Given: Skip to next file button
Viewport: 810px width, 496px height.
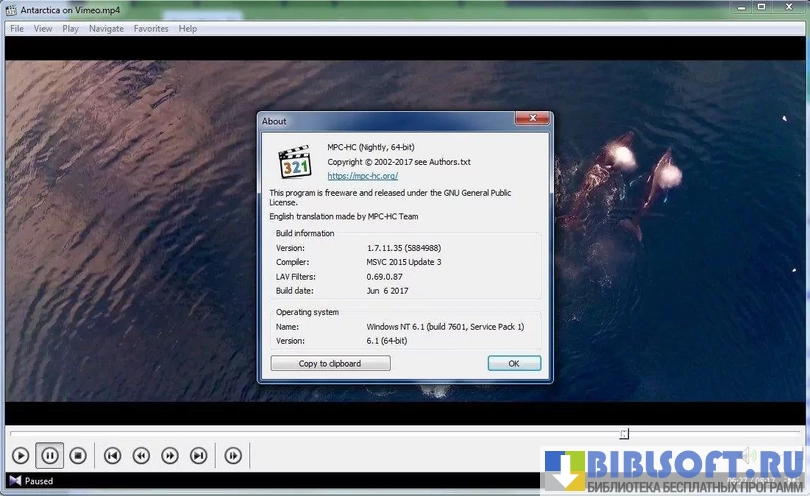Looking at the screenshot, I should (199, 456).
